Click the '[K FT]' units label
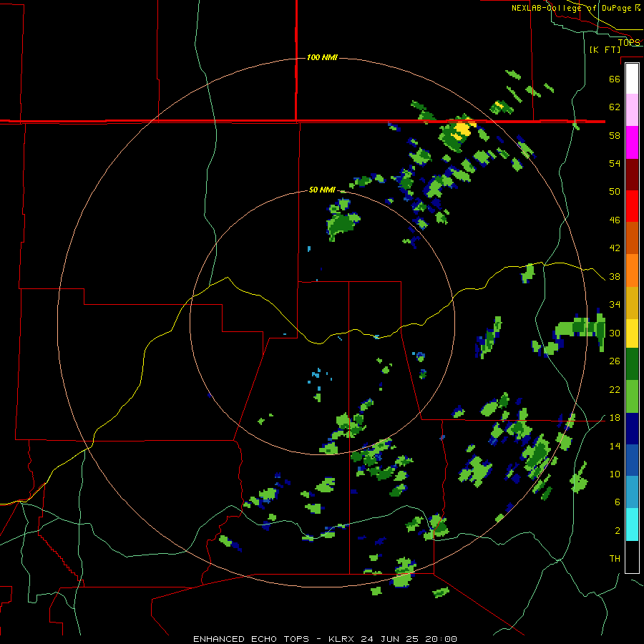Image resolution: width=644 pixels, height=644 pixels. [605, 49]
